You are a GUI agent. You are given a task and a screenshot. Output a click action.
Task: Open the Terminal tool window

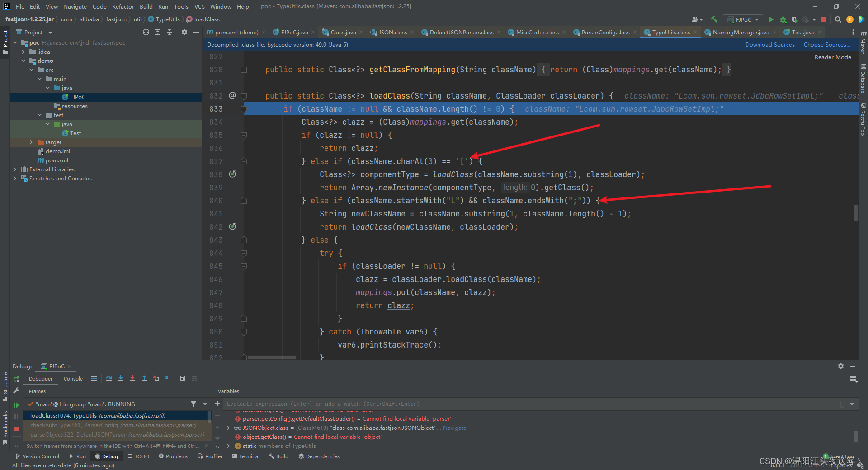coord(245,456)
